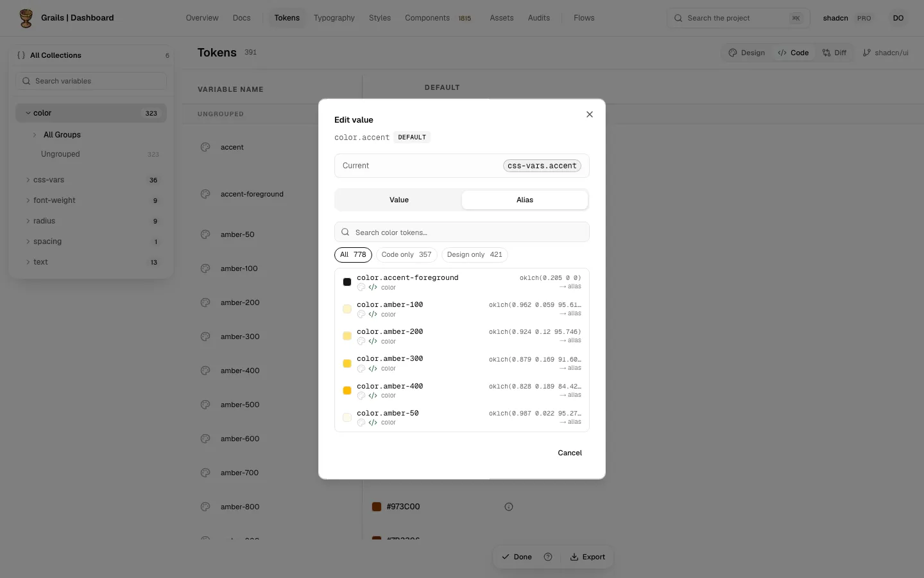924x578 pixels.
Task: Cancel the Edit value dialog
Action: [x=570, y=453]
